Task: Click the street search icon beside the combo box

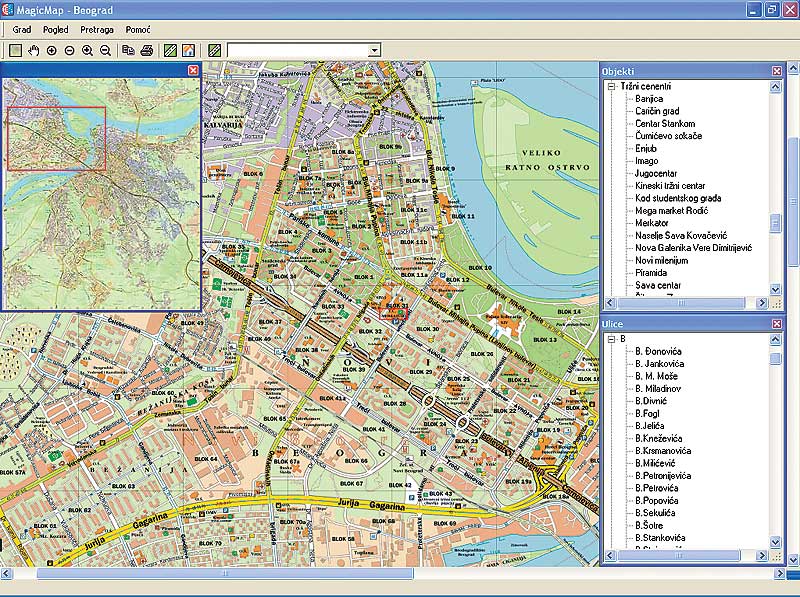Action: [x=215, y=51]
